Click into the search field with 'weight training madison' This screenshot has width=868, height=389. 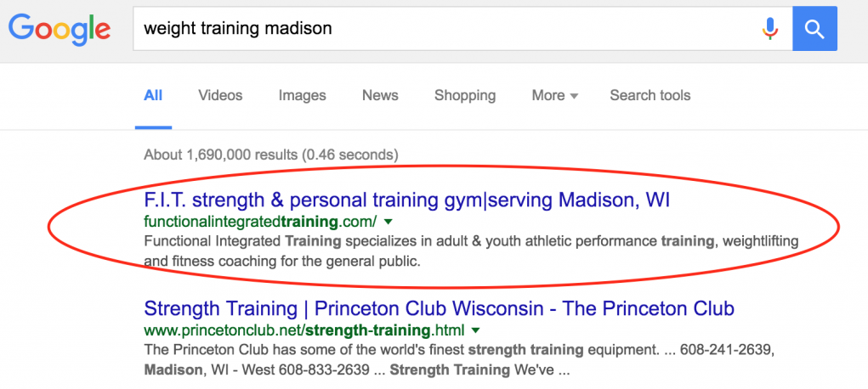[x=462, y=29]
